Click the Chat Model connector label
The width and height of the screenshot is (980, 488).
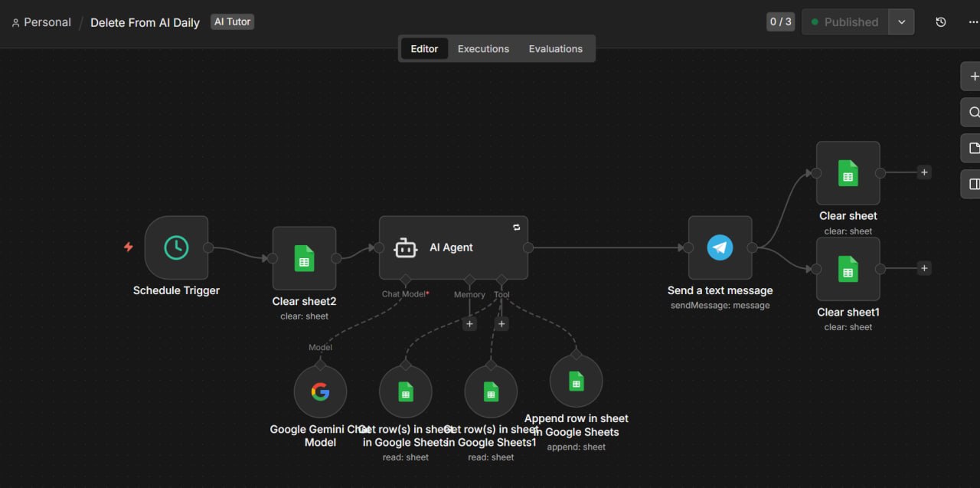(406, 294)
